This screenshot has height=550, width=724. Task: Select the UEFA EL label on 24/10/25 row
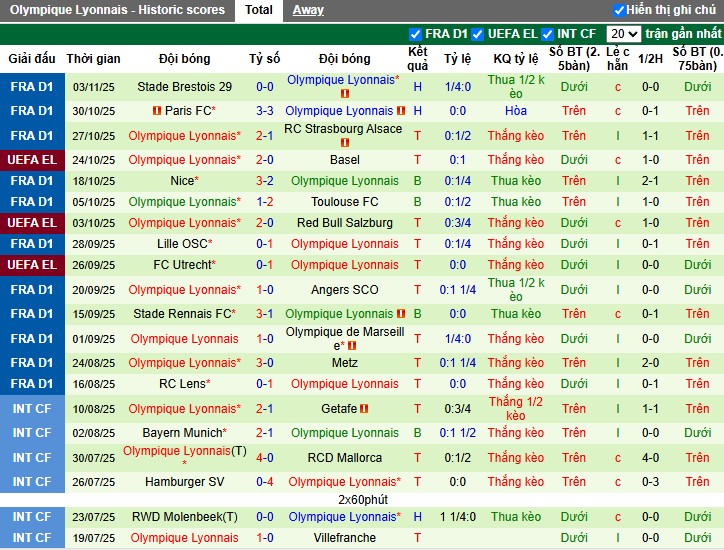click(x=32, y=160)
